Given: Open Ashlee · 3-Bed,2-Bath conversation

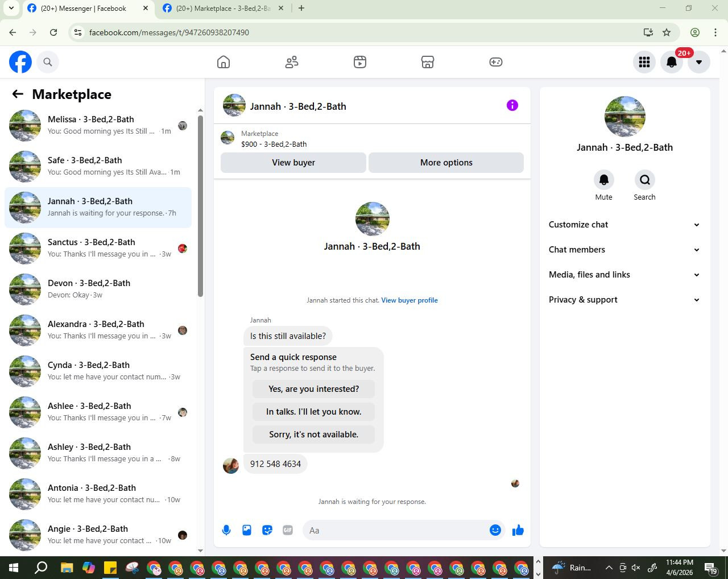Looking at the screenshot, I should (98, 412).
